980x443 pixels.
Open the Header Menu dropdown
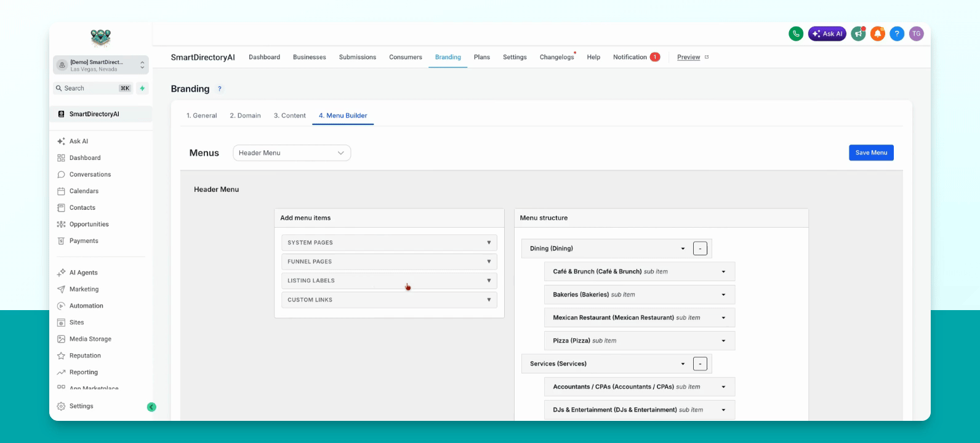(x=292, y=153)
